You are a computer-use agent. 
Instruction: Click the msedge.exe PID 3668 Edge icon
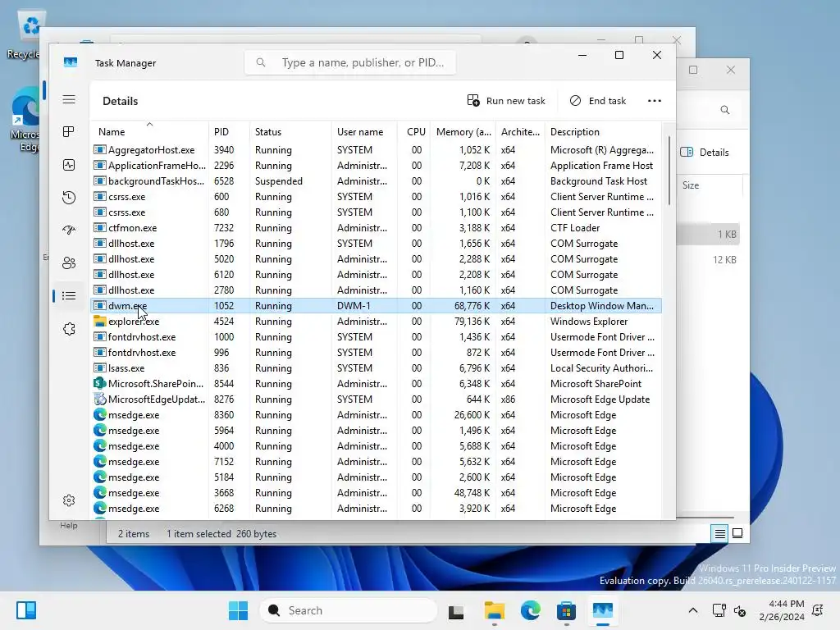tap(99, 492)
